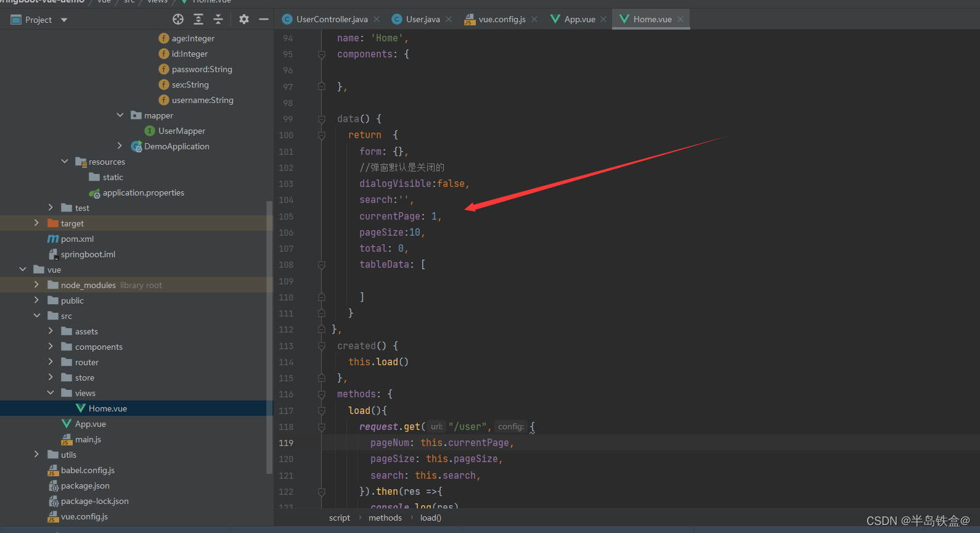Screen dimensions: 980x533
Task: Expand the node_modules folder
Action: 36,285
